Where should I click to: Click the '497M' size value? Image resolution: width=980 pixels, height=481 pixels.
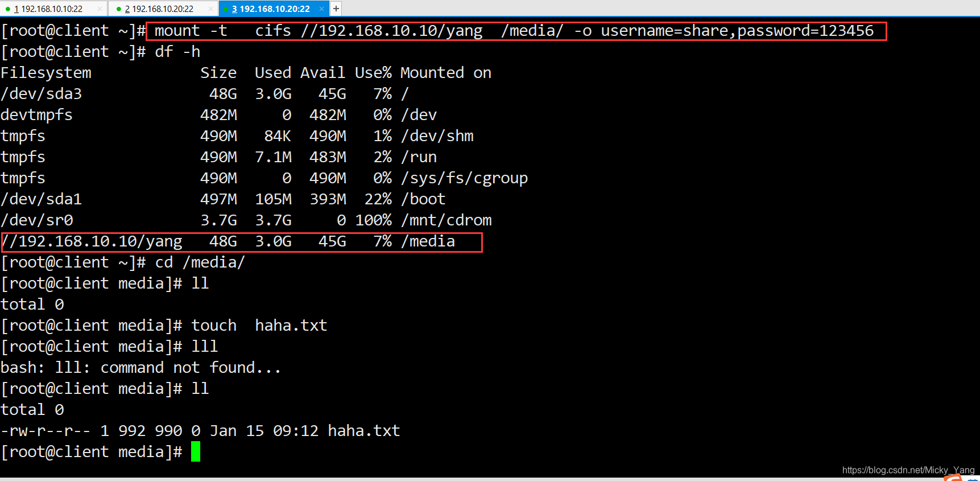(218, 199)
